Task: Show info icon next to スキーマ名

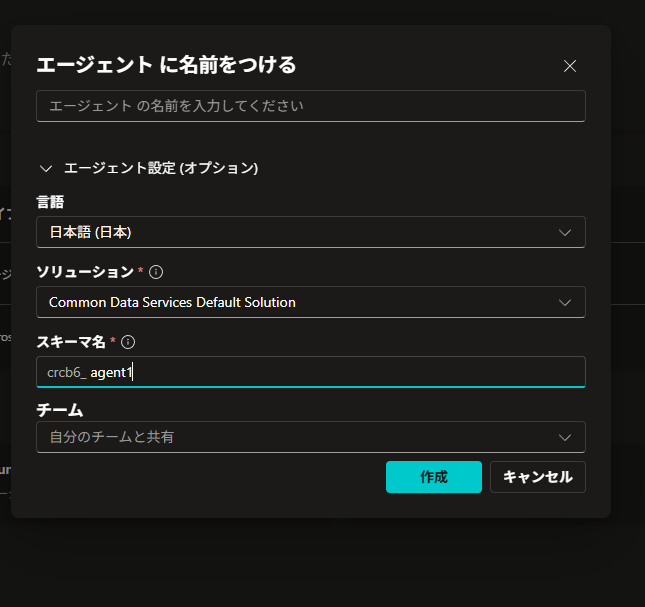Action: [128, 342]
